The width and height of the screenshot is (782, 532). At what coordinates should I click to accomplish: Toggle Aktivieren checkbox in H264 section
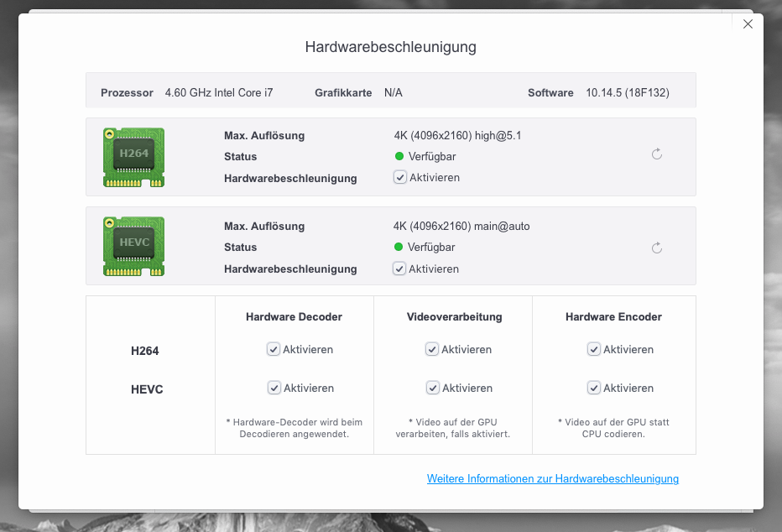click(x=400, y=177)
